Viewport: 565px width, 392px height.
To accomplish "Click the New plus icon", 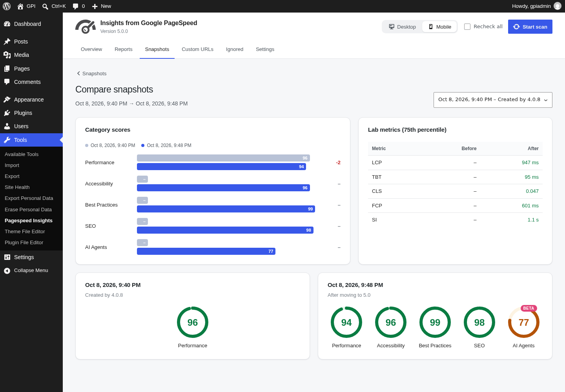I will (x=95, y=6).
